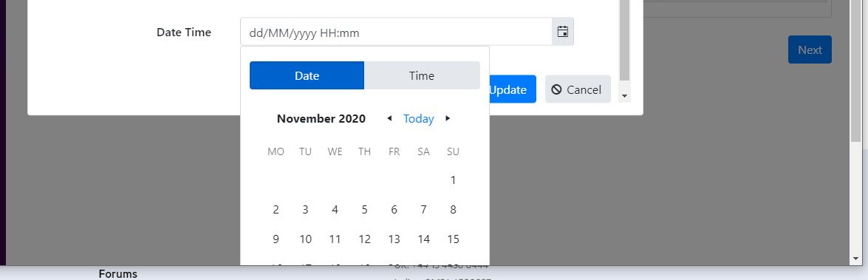868x280 pixels.
Task: Click the Cancel button
Action: click(578, 89)
